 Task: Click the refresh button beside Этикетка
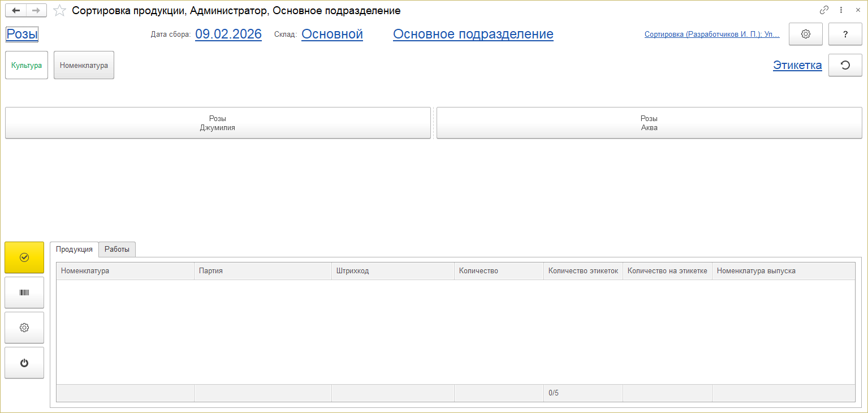coord(845,65)
